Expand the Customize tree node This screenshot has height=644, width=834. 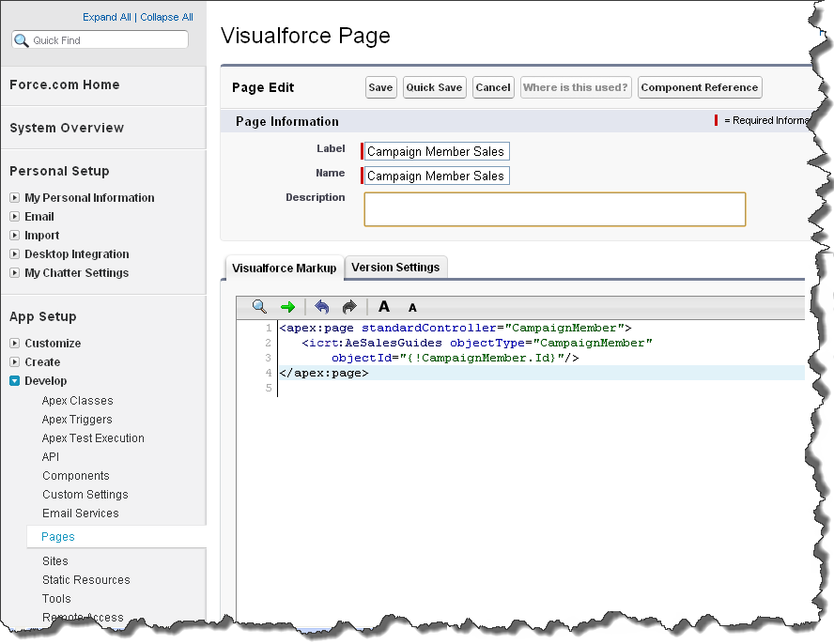click(15, 344)
